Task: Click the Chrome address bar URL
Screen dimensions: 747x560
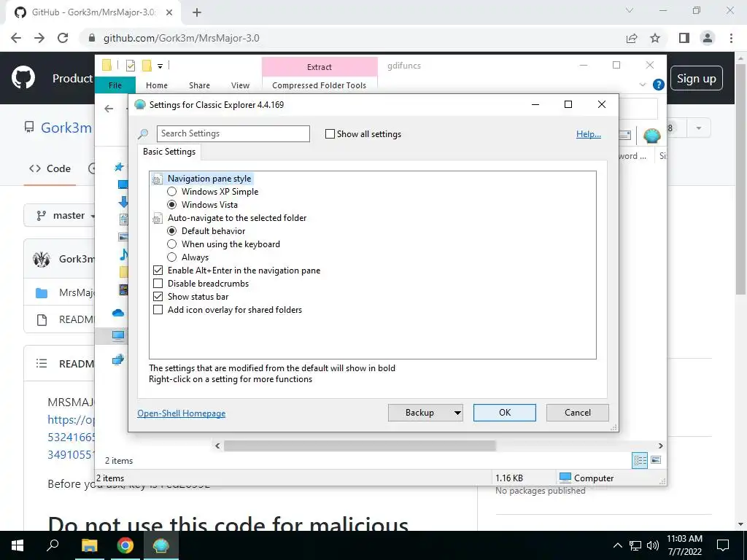Action: (x=182, y=38)
